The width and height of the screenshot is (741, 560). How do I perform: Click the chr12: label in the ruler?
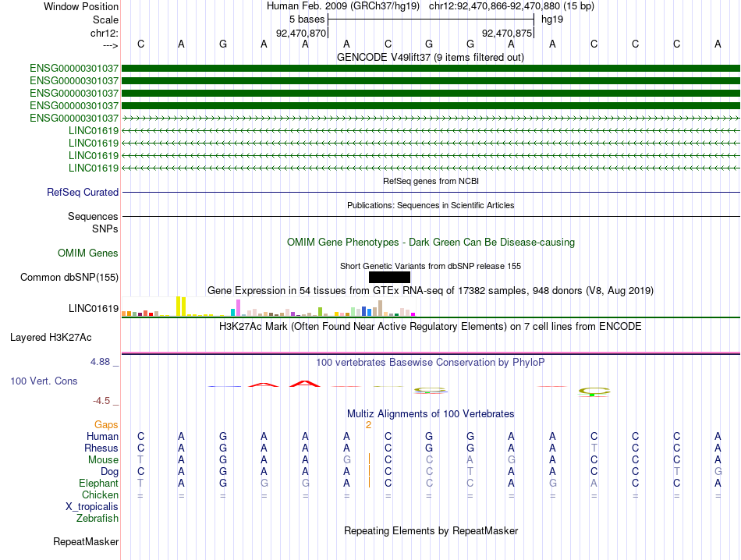tap(104, 33)
